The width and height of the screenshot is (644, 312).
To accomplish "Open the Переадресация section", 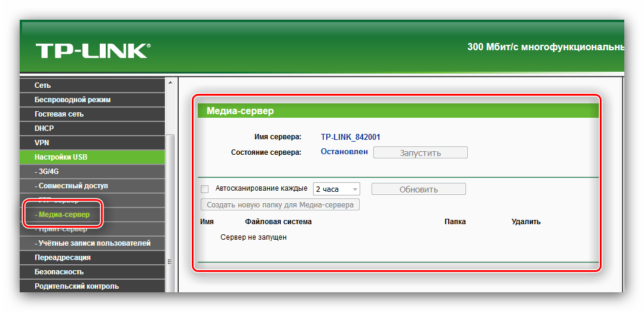I will (63, 258).
